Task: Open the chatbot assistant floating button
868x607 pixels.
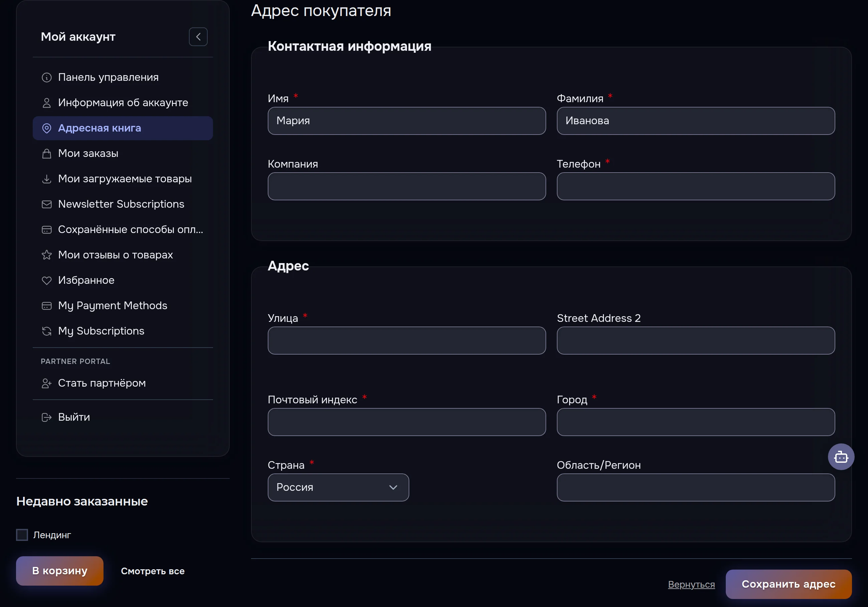Action: tap(841, 457)
